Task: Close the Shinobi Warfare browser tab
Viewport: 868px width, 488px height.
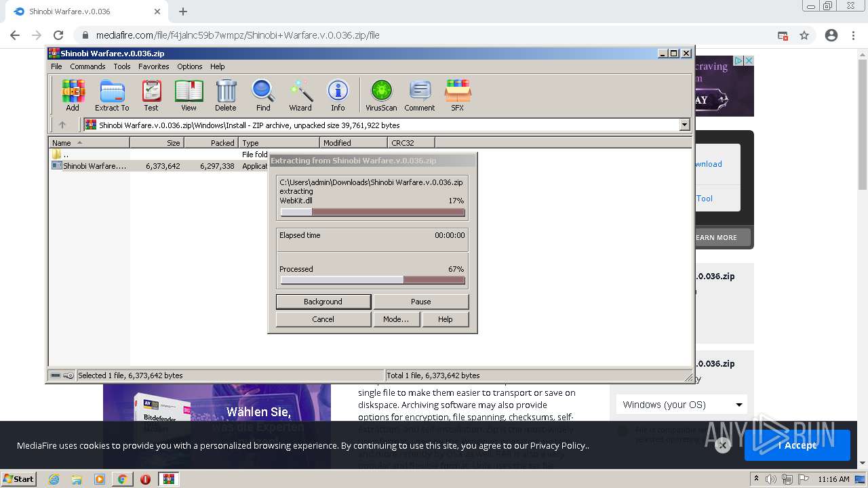Action: 157,12
